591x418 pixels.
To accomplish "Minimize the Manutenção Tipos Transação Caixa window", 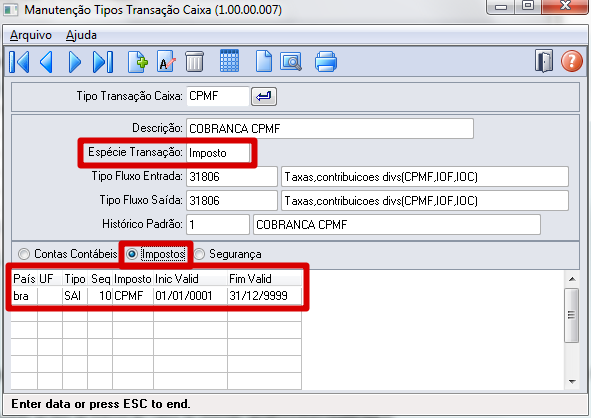I will click(x=501, y=6).
